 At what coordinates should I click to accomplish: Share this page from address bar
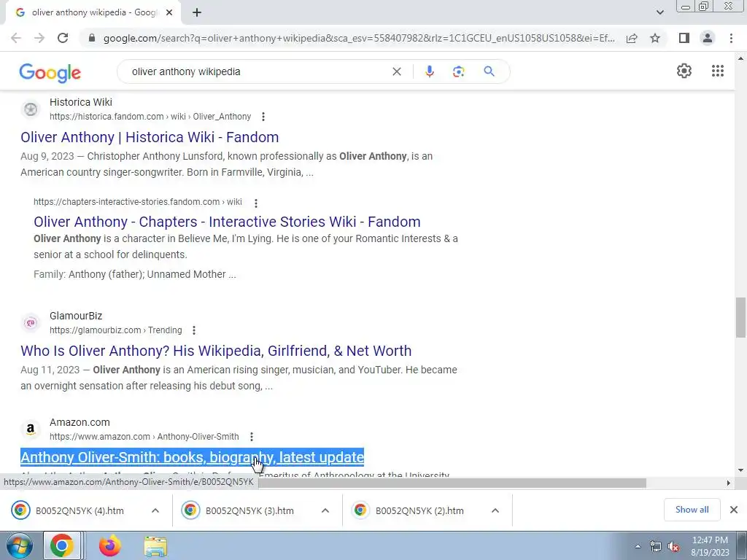632,38
